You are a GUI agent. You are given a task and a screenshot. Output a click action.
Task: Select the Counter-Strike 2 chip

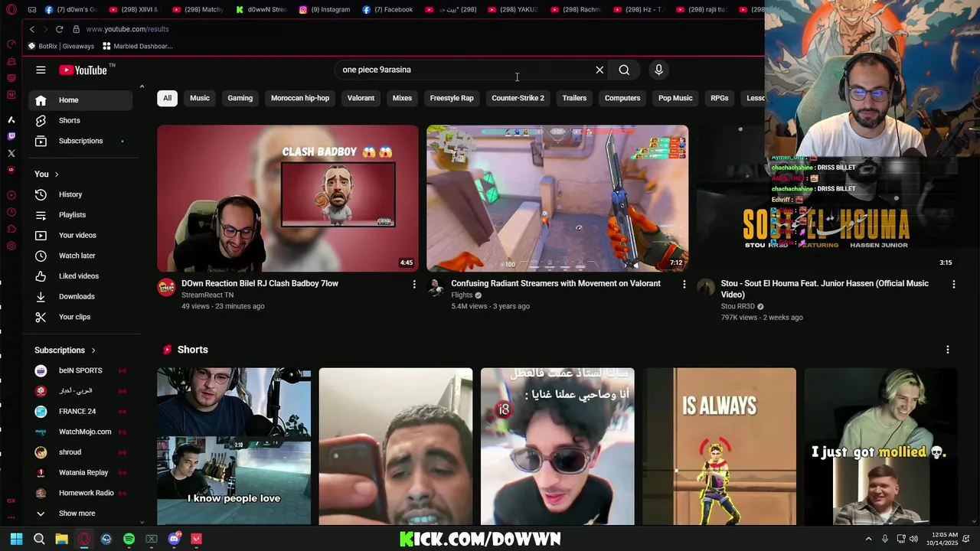(x=518, y=98)
